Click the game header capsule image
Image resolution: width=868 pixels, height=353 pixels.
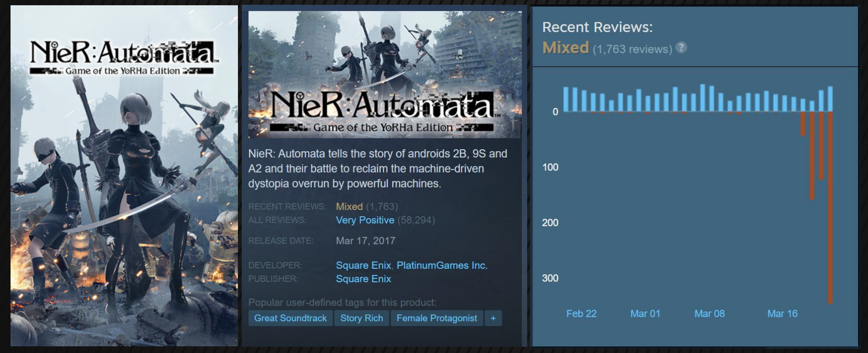click(384, 75)
